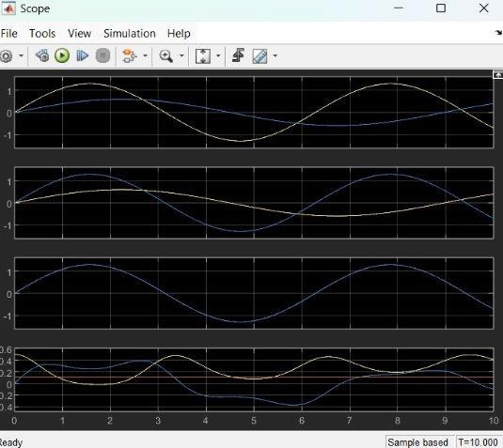Click the Scale Axes Limits icon

click(x=203, y=56)
